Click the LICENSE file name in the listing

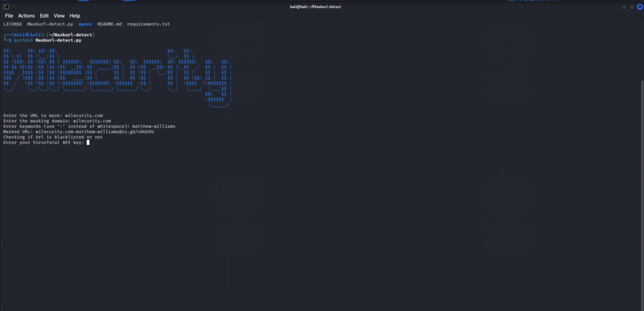[x=13, y=24]
